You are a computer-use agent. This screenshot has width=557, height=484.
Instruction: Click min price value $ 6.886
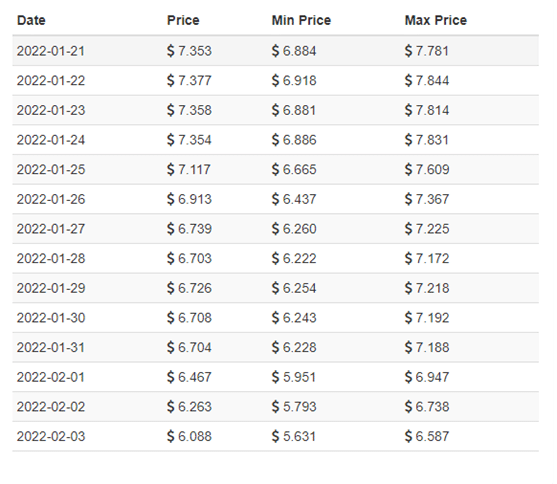(294, 140)
